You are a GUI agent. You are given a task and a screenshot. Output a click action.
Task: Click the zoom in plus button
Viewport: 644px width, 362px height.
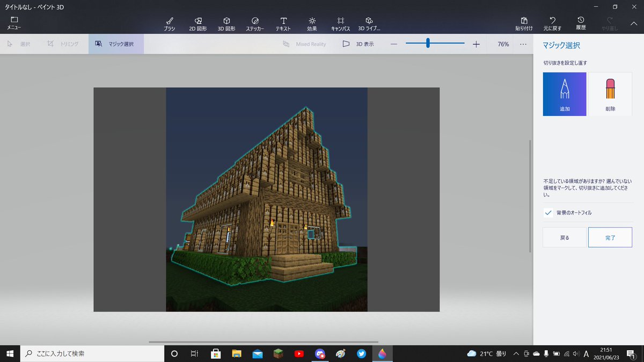pyautogui.click(x=476, y=44)
